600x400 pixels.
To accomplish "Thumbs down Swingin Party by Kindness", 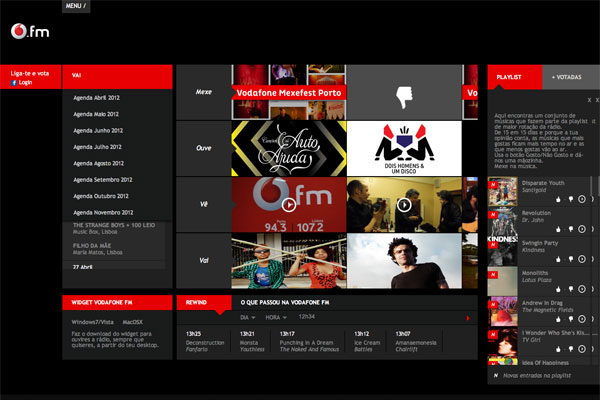I will (571, 259).
